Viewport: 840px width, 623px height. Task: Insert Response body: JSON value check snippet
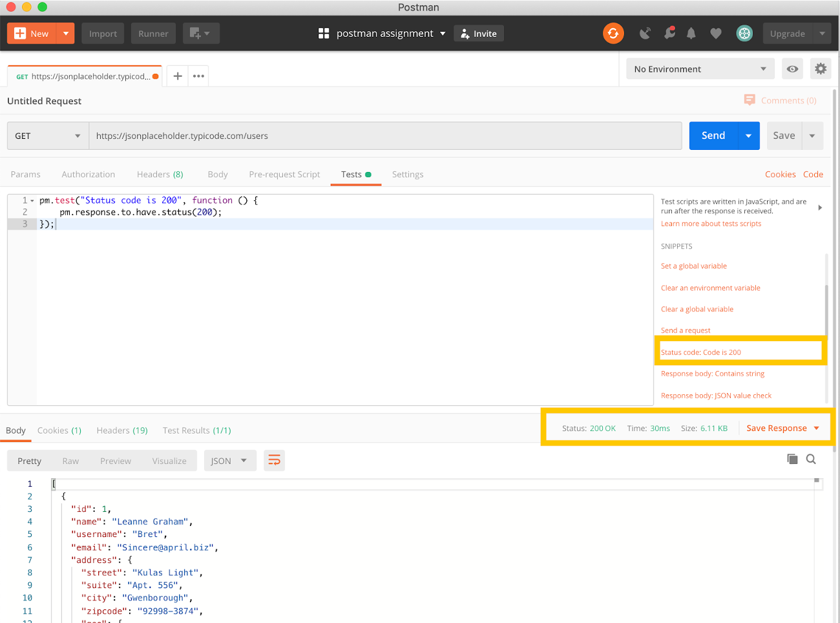(716, 396)
